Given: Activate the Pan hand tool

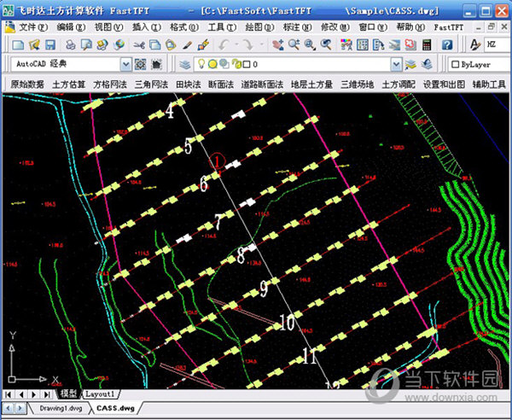Looking at the screenshot, I should coord(278,44).
